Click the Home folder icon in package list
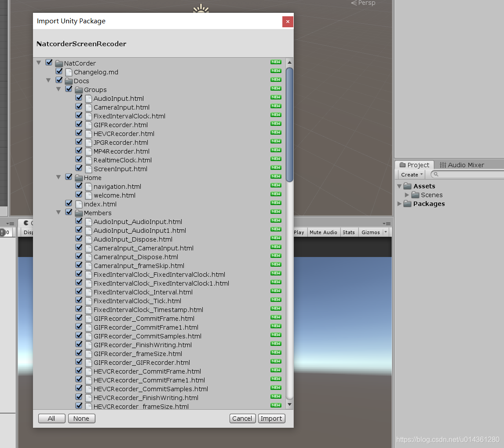504x448 pixels. (x=79, y=177)
